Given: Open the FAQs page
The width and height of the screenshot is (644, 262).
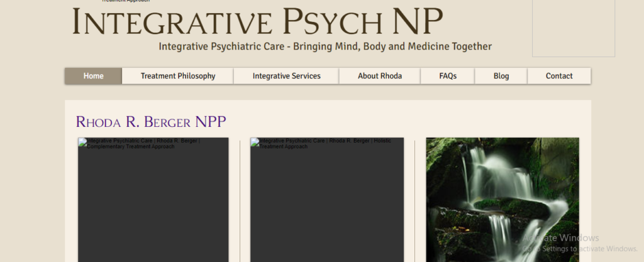Looking at the screenshot, I should point(448,76).
